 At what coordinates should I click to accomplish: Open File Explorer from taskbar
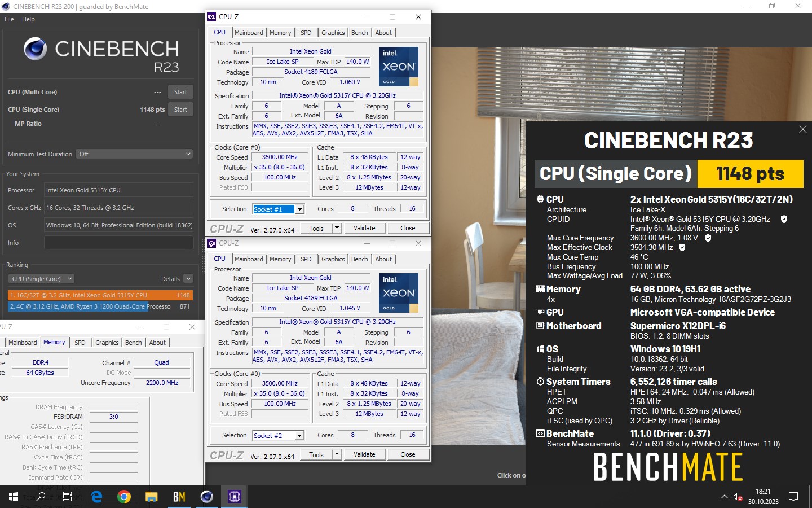pyautogui.click(x=151, y=497)
